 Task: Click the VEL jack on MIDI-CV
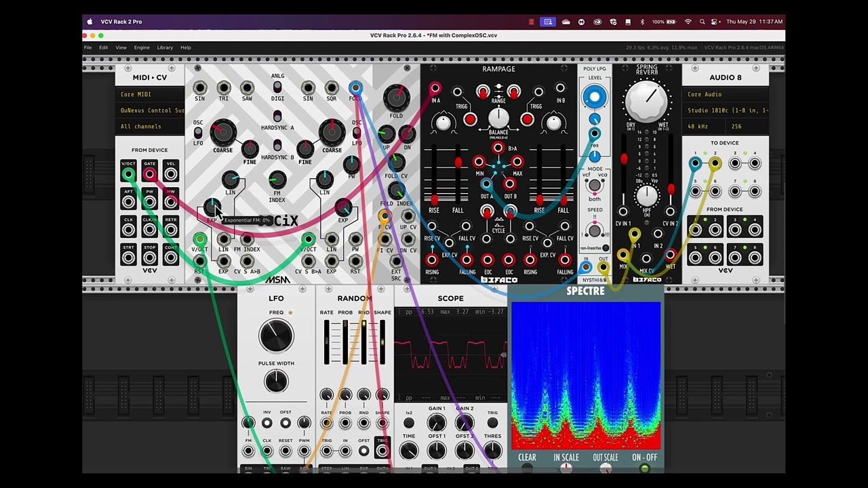170,175
